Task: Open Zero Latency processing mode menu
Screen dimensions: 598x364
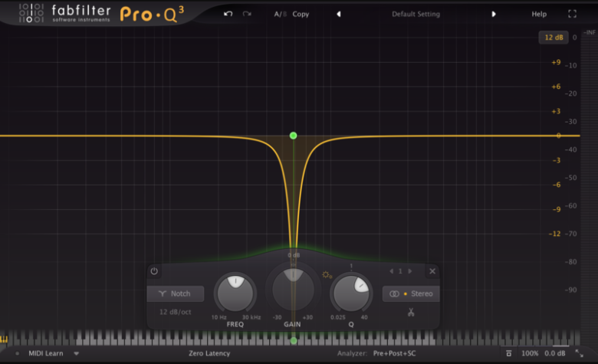Action: click(209, 353)
